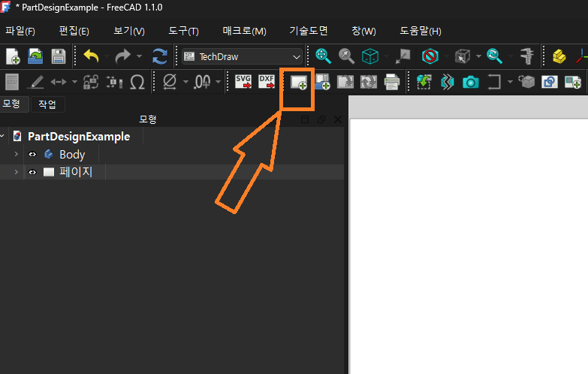Click the gray spreadsheet grid icon

[11, 82]
